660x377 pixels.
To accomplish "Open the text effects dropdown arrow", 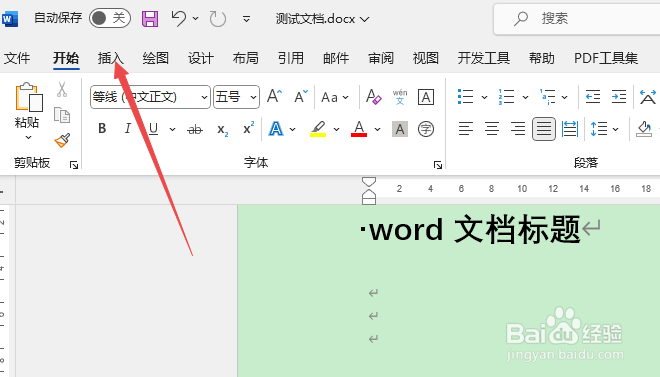I will tap(293, 129).
